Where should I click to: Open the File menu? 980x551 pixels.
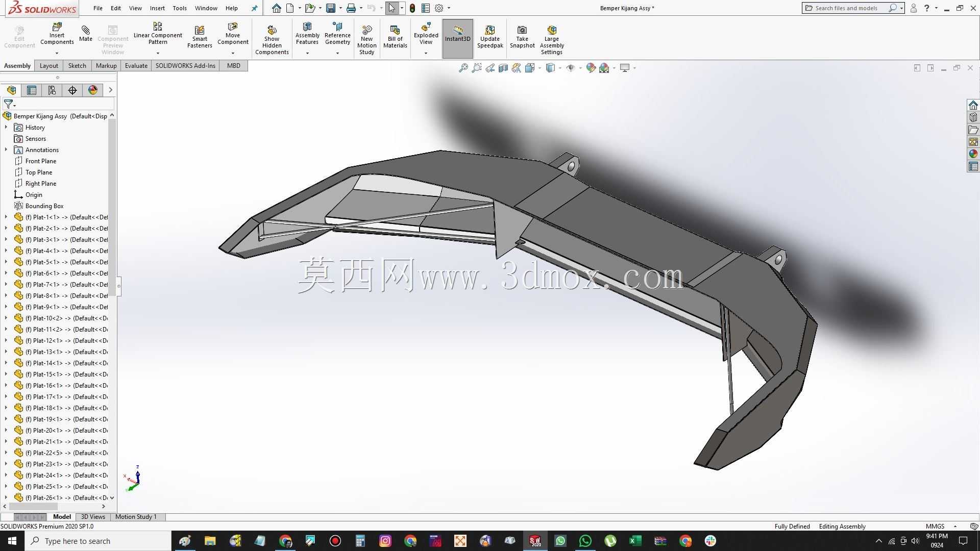[98, 8]
